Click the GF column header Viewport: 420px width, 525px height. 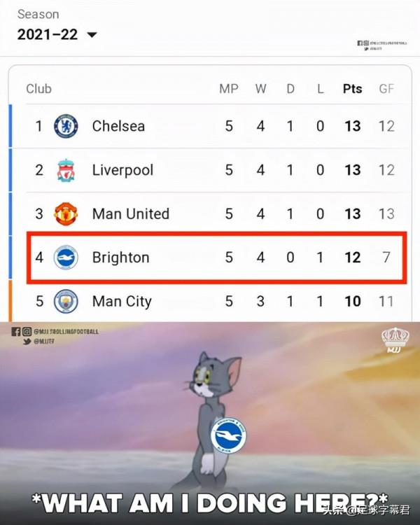coord(386,89)
